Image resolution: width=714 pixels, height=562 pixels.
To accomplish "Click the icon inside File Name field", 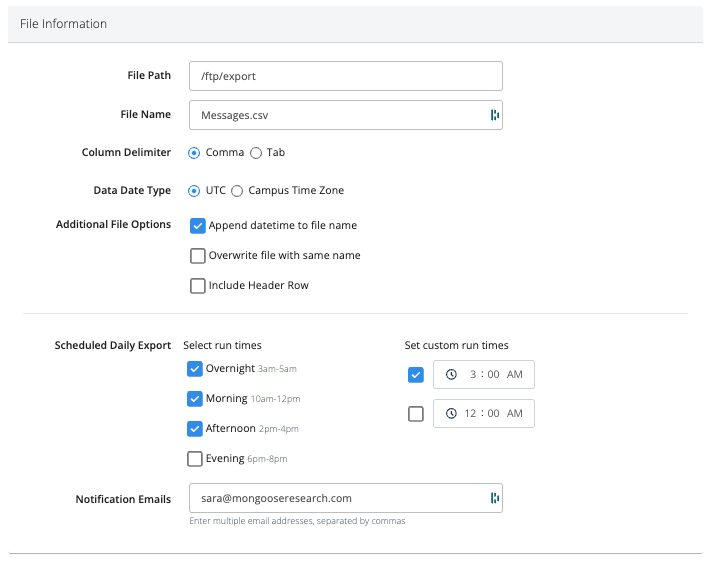I will click(494, 115).
